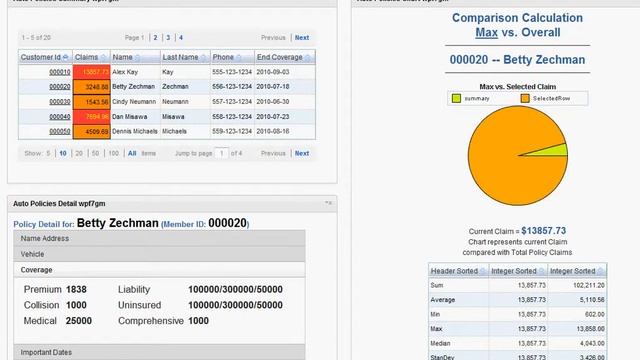Image resolution: width=640 pixels, height=360 pixels.
Task: Click phone number 557-123-1234
Action: click(232, 102)
